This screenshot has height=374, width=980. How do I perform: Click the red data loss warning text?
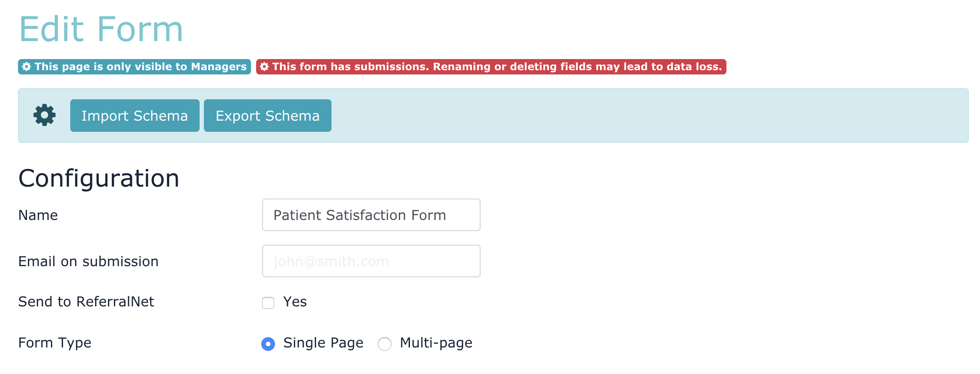tap(497, 67)
